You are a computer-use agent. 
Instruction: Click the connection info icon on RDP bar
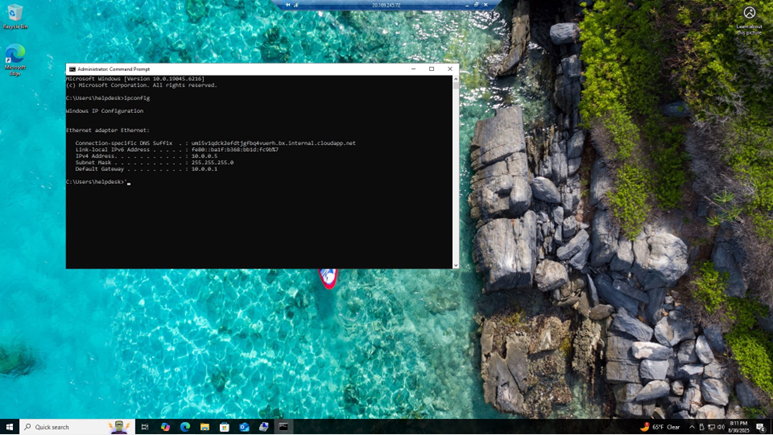[x=296, y=5]
